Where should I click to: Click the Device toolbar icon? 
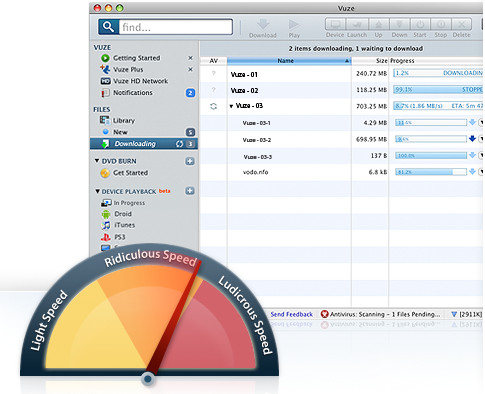pos(335,24)
